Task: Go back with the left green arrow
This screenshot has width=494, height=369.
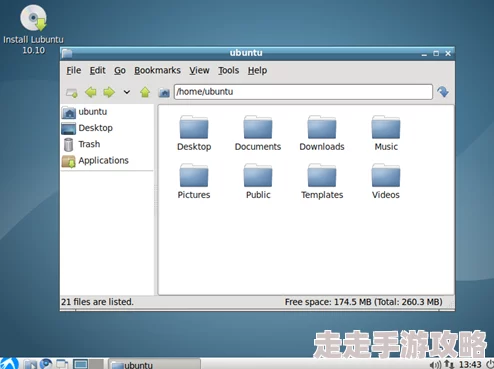Action: [91, 92]
